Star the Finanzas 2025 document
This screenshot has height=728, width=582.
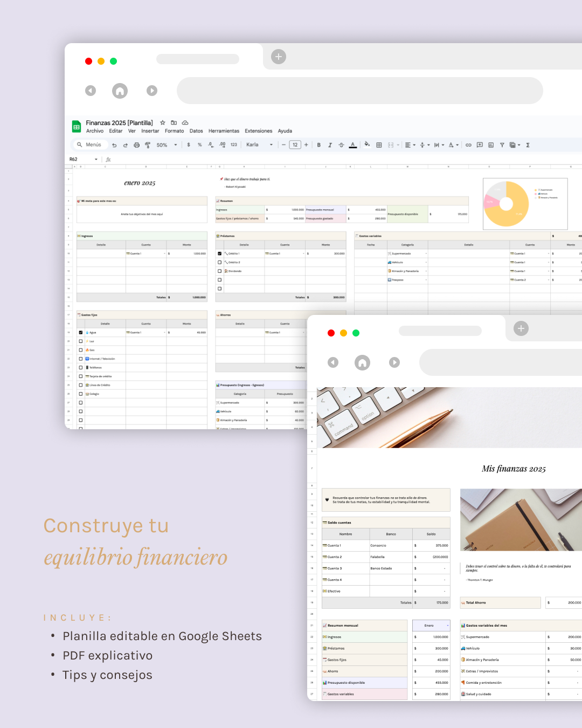162,123
